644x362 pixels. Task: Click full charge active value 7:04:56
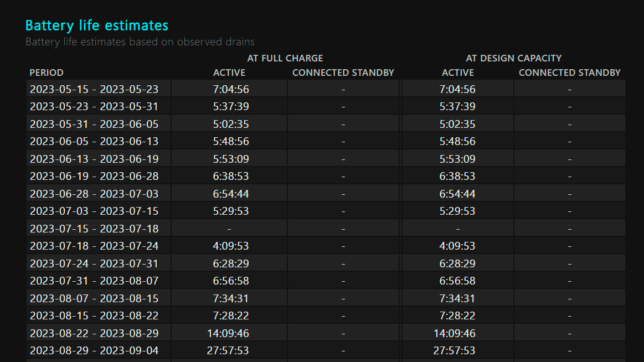231,89
